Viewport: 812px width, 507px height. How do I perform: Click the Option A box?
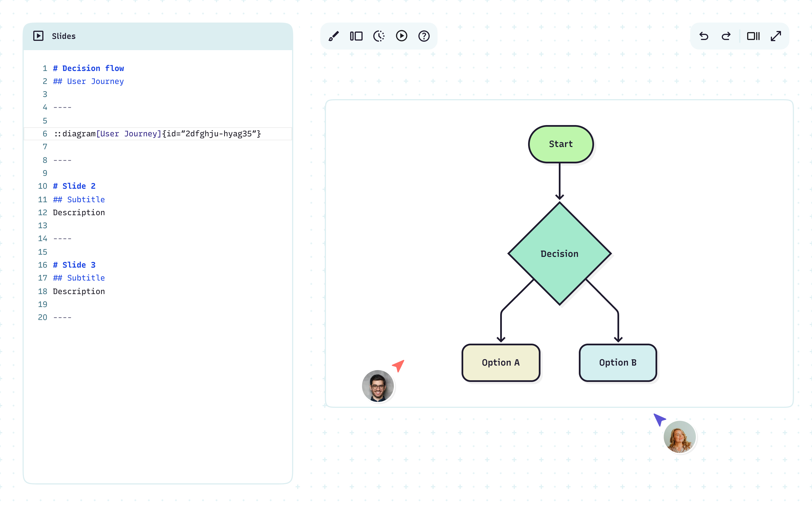pyautogui.click(x=500, y=363)
